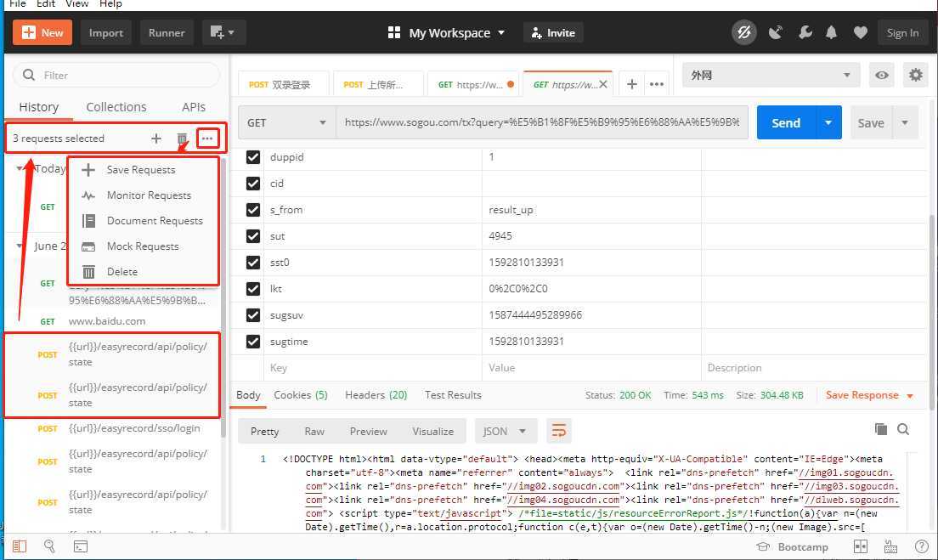Click Sign In in the header
The height and width of the screenshot is (560, 938).
tap(902, 33)
